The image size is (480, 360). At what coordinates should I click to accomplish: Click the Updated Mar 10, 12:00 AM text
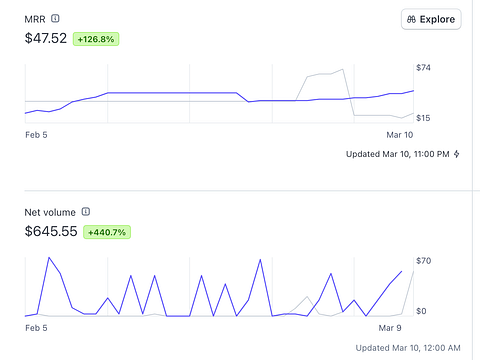408,348
